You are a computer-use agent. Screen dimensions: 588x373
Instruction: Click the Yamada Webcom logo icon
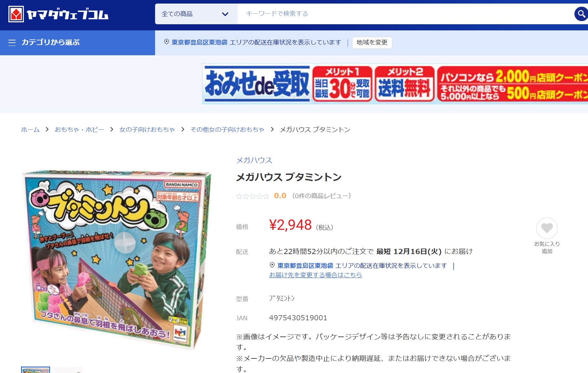16,14
